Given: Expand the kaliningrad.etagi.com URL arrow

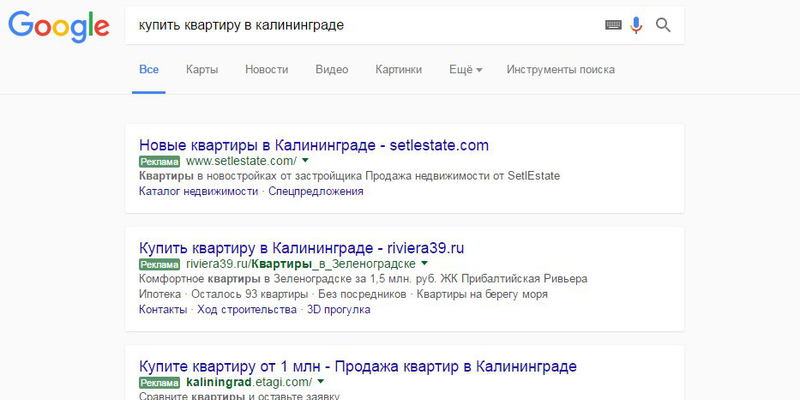Looking at the screenshot, I should point(321,381).
